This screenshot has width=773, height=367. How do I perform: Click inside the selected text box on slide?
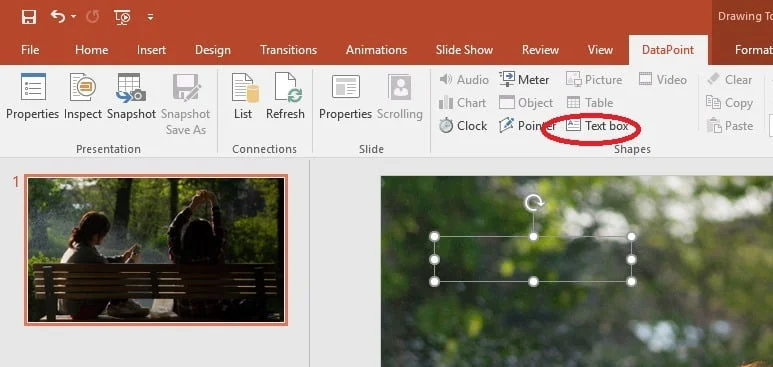(x=533, y=259)
